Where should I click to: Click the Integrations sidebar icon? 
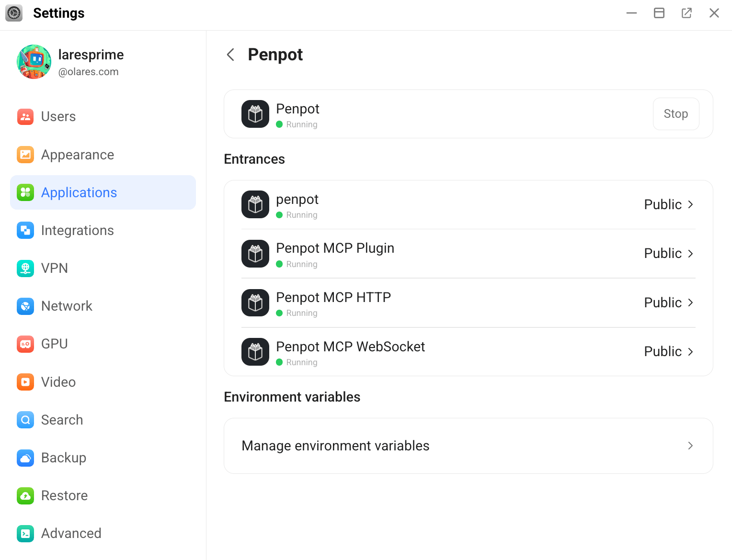[x=25, y=230]
